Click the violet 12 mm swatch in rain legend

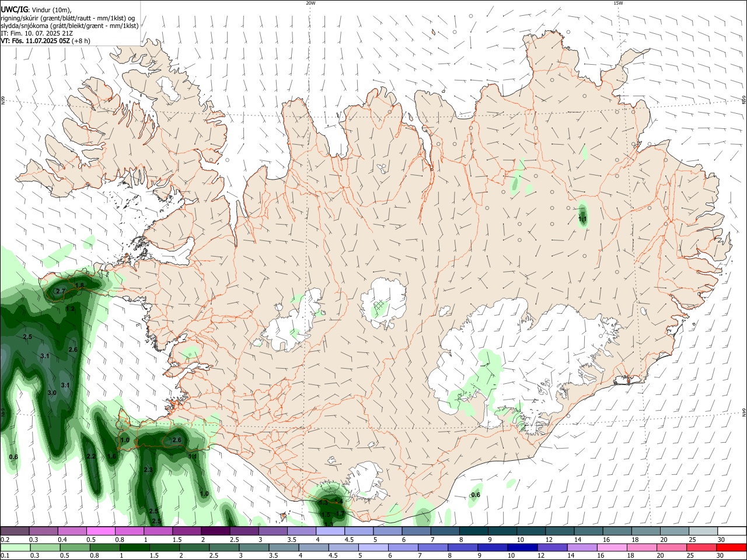pyautogui.click(x=553, y=547)
